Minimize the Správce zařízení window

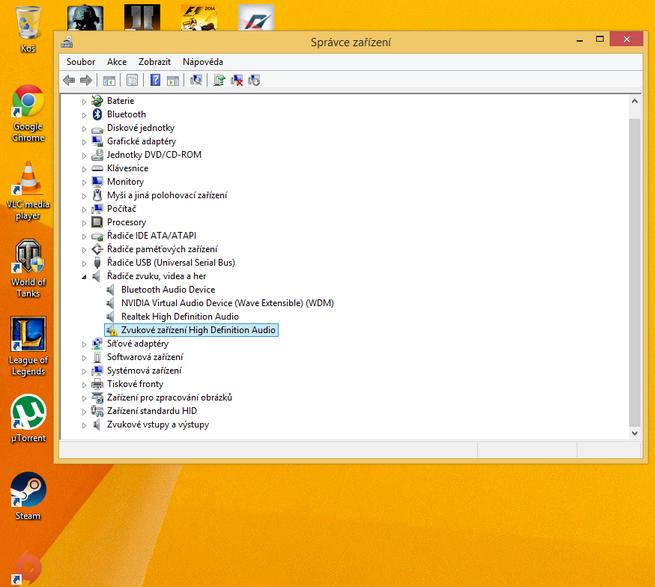pos(579,40)
